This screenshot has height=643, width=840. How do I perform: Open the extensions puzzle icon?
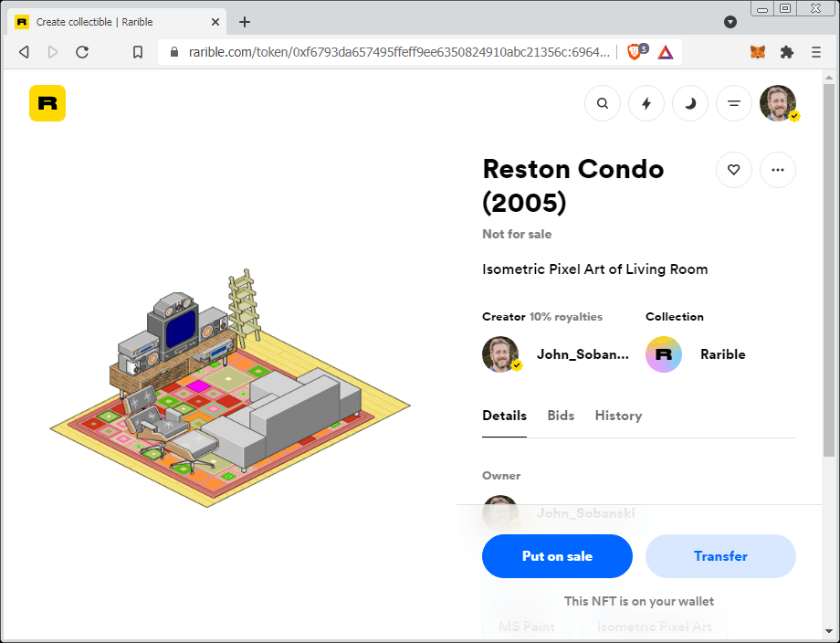pos(786,52)
